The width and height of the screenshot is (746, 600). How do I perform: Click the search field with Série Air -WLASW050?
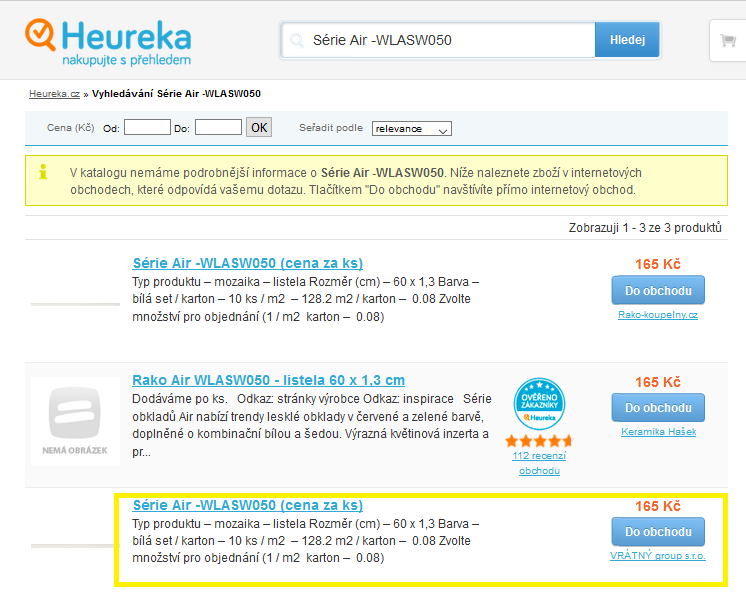click(x=438, y=40)
